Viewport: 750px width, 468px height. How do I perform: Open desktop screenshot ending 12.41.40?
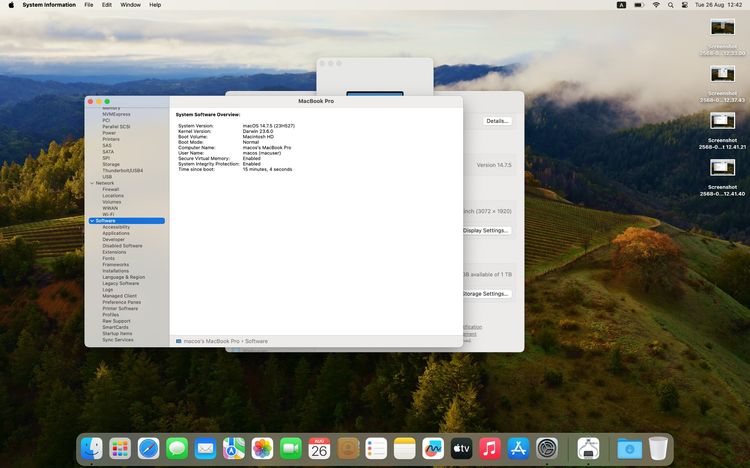[x=722, y=177]
